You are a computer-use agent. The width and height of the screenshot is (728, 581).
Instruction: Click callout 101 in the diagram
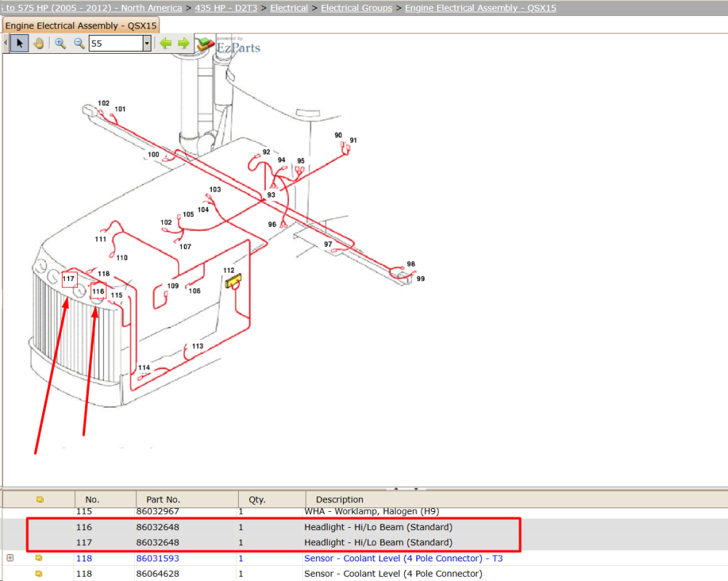(120, 108)
